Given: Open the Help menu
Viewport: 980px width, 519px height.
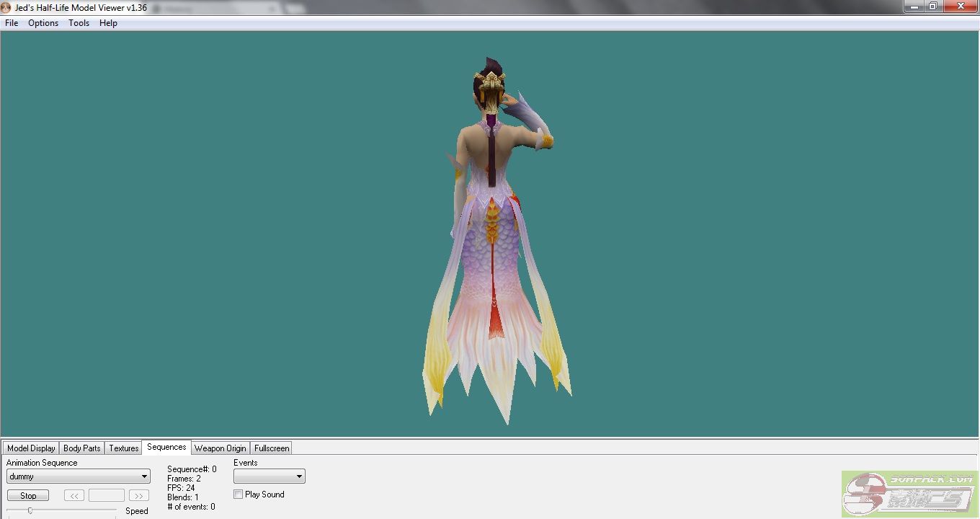Looking at the screenshot, I should tap(108, 23).
